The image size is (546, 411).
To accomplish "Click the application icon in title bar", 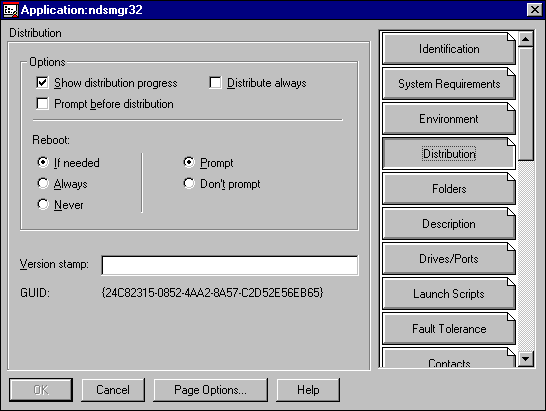I will coord(10,10).
